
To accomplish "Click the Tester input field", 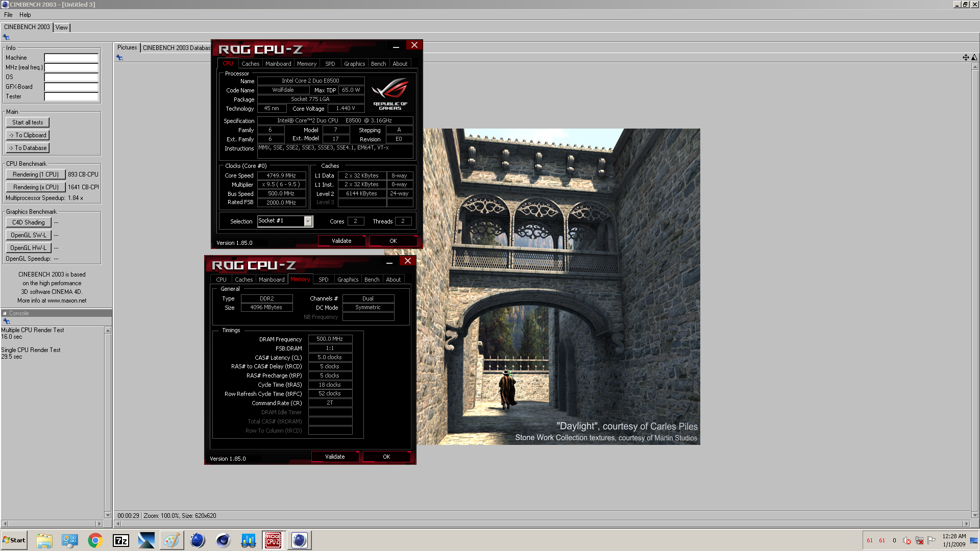I will pos(71,96).
